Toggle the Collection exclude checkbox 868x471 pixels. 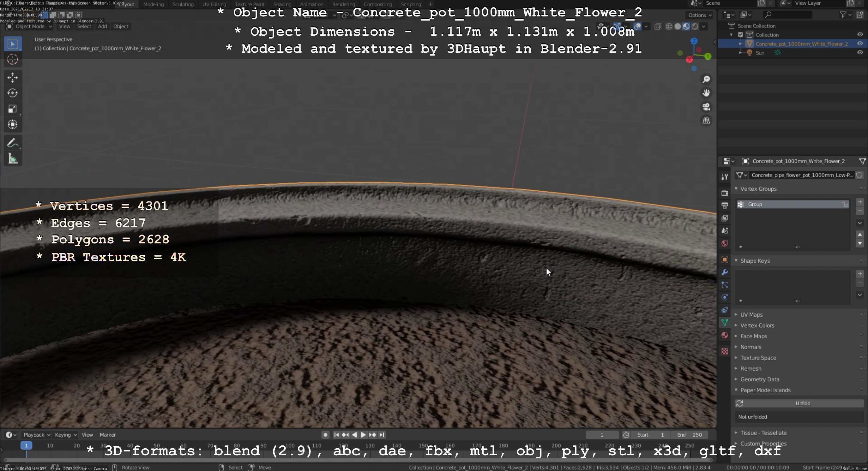pos(741,35)
